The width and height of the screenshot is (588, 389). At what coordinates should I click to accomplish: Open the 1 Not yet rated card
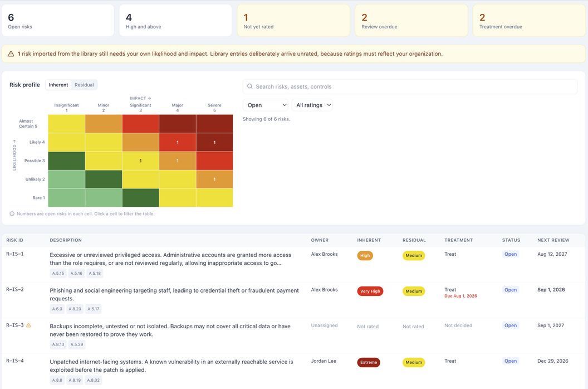click(x=293, y=21)
